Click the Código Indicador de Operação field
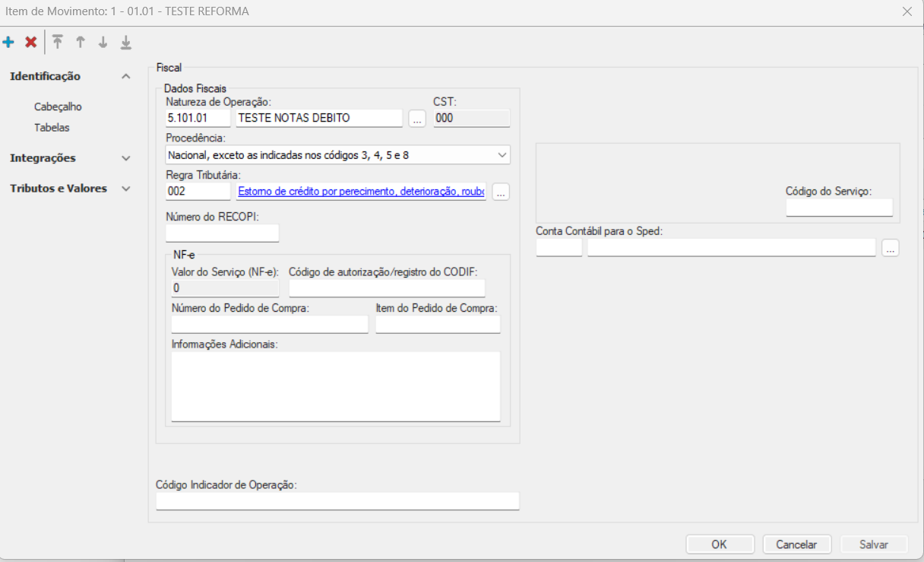 337,501
